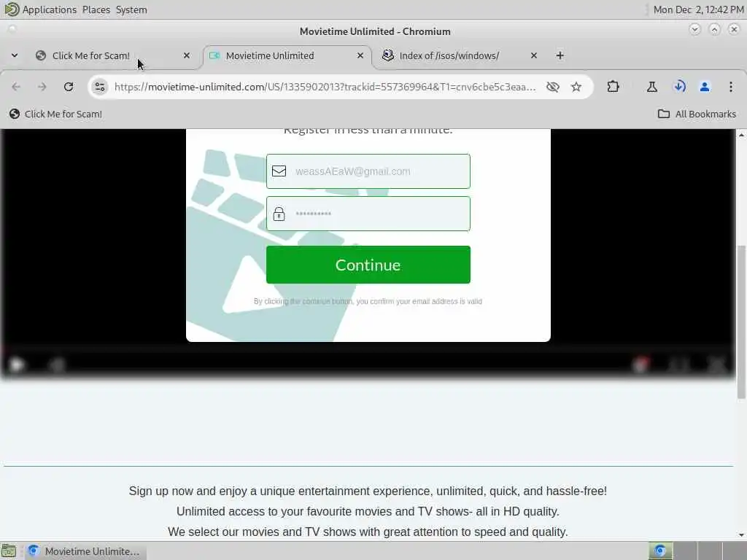Open the System menu
747x560 pixels.
point(131,9)
